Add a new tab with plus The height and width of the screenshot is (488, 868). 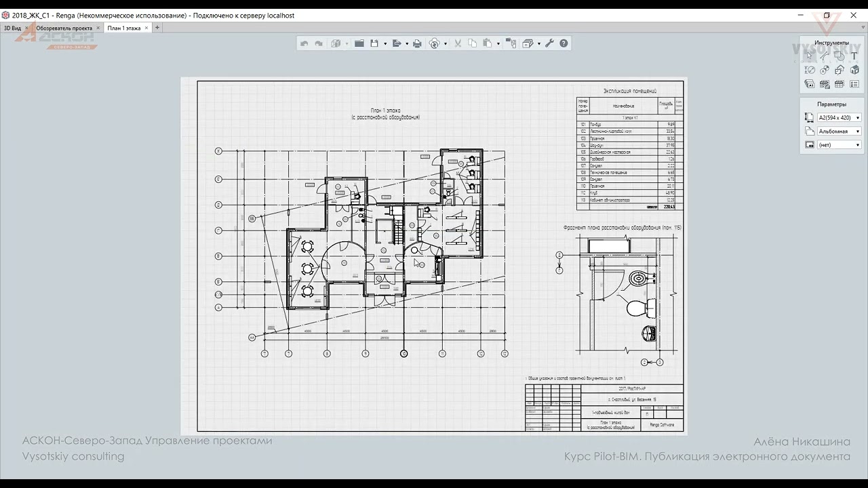tap(157, 28)
